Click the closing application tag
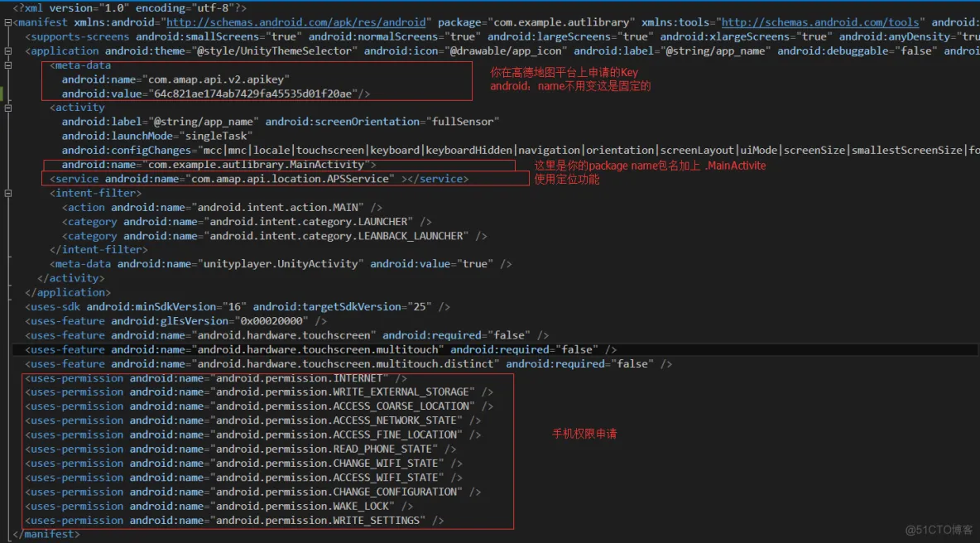 click(x=68, y=293)
